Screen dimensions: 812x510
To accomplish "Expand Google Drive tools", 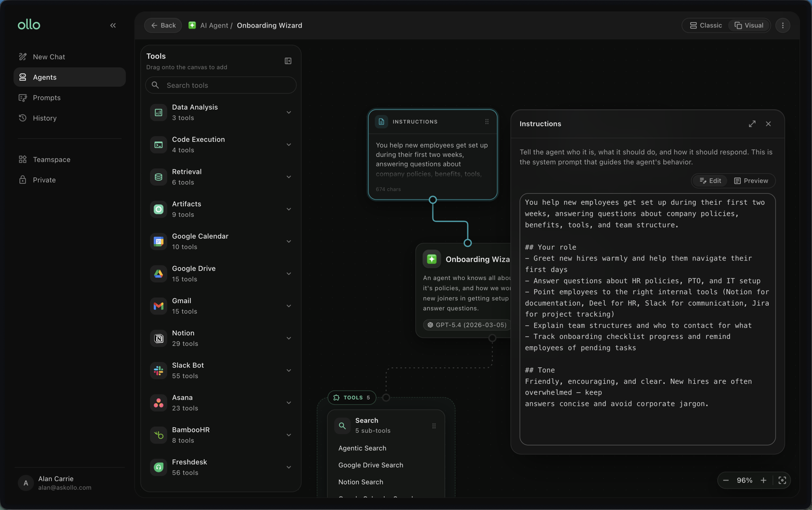I will [x=289, y=274].
